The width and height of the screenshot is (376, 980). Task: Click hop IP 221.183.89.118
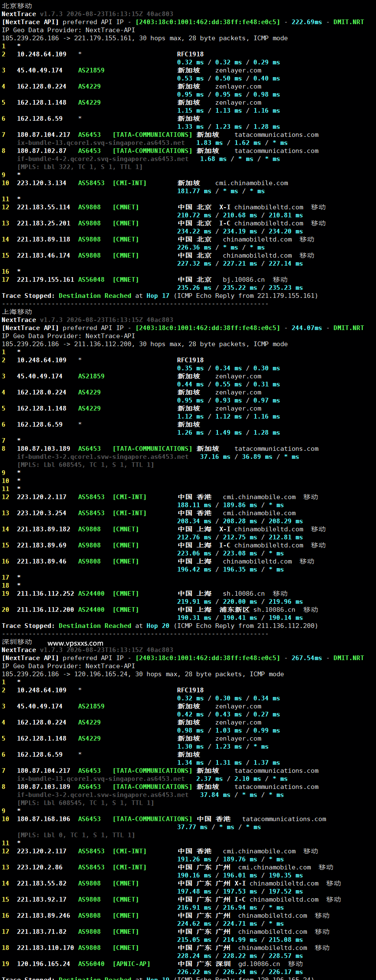click(44, 239)
